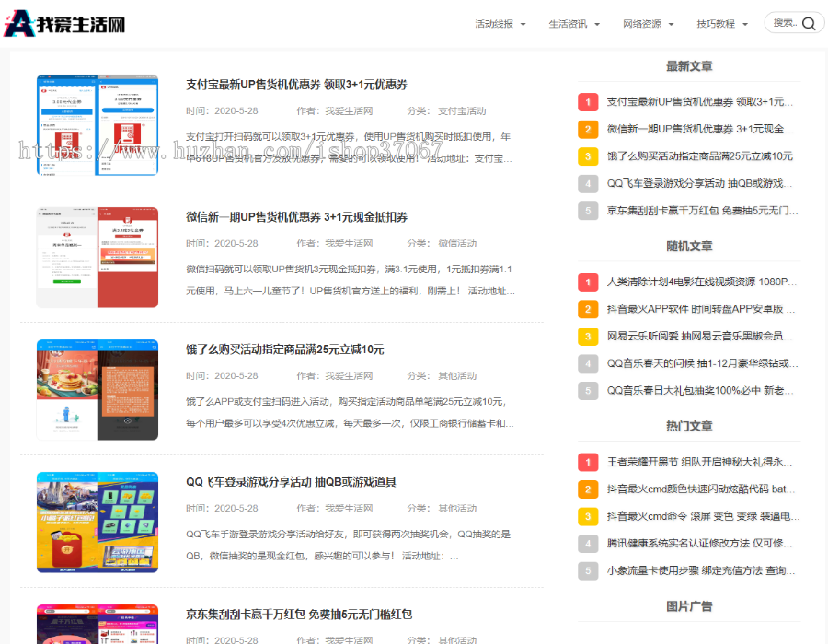Open thumbnail of QQ飞车登录游戏分享活动 article
Viewport: 828px width, 644px height.
coord(98,523)
